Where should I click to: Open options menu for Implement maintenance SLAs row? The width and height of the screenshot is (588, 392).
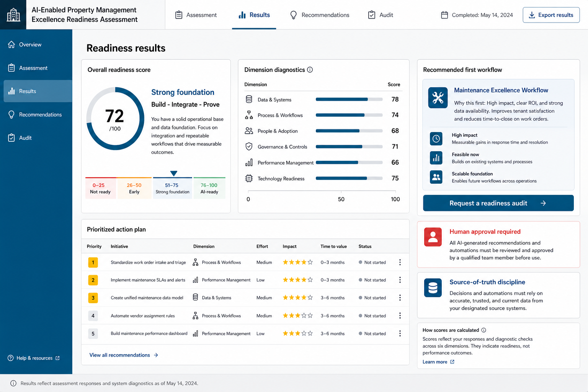click(400, 280)
